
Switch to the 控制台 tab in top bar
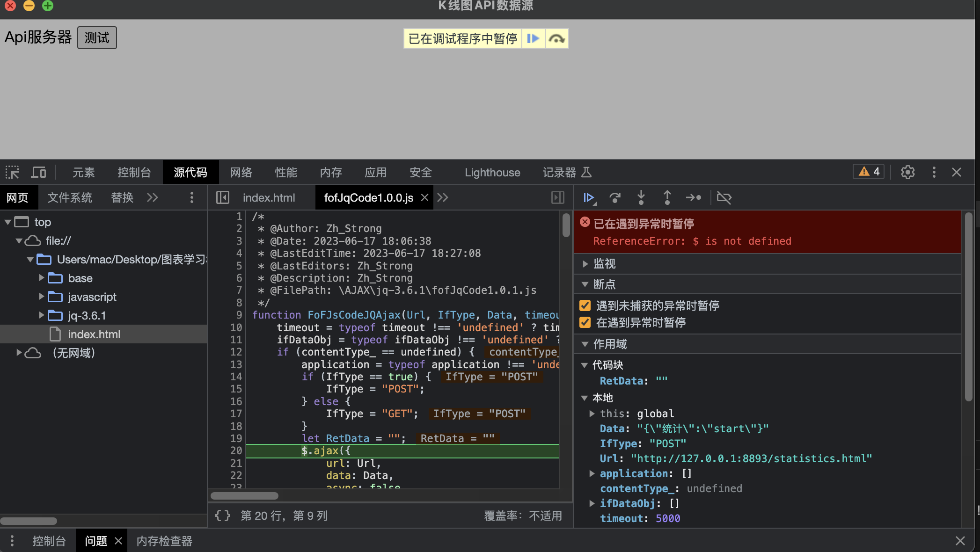[134, 172]
